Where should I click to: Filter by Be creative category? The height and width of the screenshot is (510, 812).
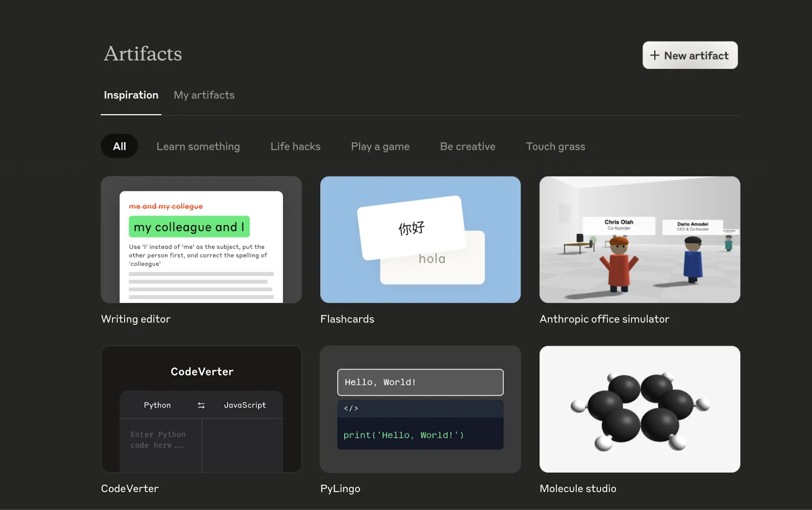(467, 147)
